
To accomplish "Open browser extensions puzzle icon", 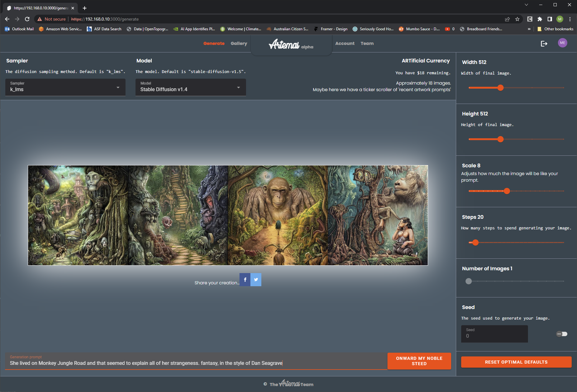I will (x=540, y=19).
